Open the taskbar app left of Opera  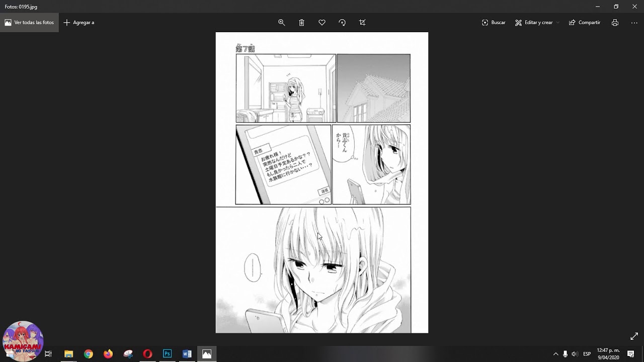coord(128,354)
